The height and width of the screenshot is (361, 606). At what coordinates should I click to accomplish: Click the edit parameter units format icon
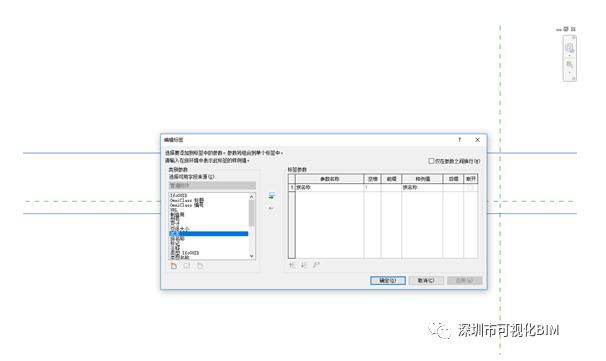click(x=317, y=265)
